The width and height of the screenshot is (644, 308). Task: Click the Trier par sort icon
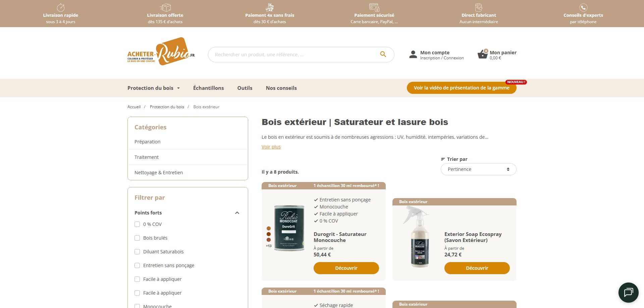443,159
